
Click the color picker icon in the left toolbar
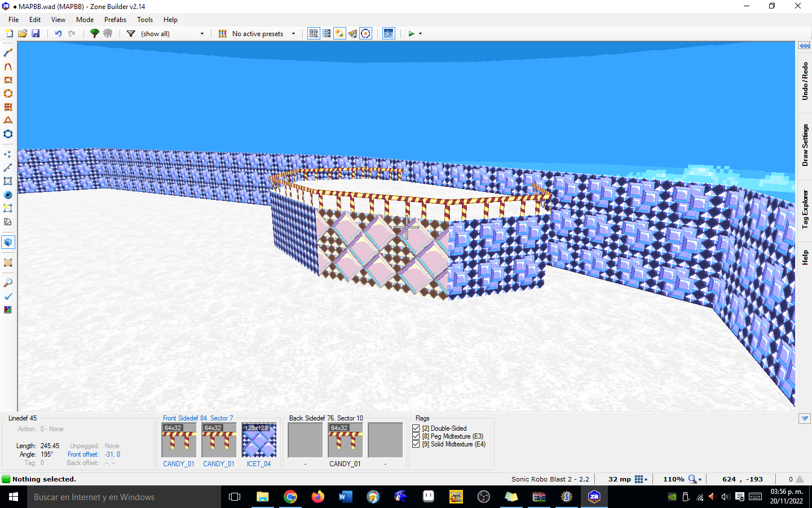(x=8, y=310)
